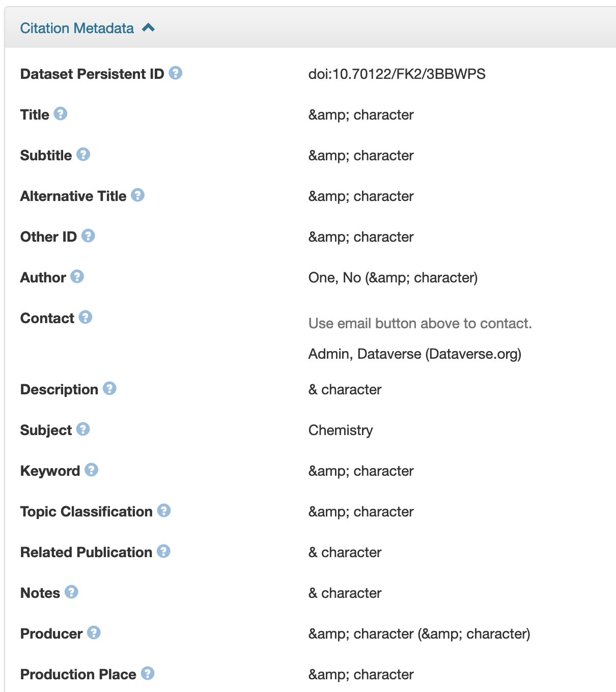The width and height of the screenshot is (616, 692).
Task: Open help for the Contact field
Action: click(86, 317)
